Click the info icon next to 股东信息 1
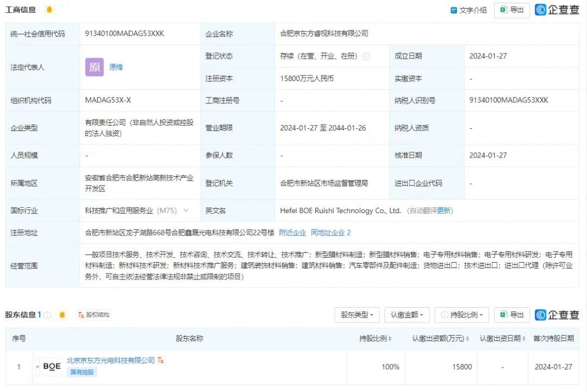The height and width of the screenshot is (392, 587). (x=47, y=315)
